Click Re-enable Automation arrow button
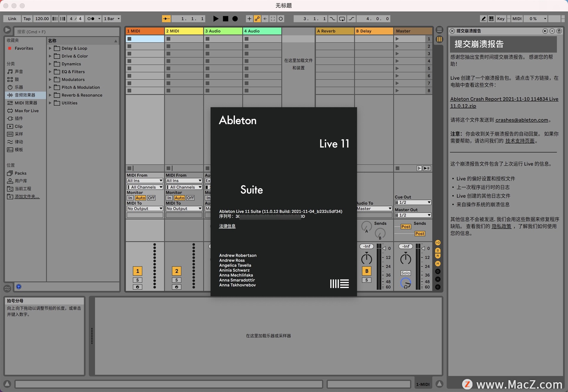The height and width of the screenshot is (392, 568). [x=265, y=19]
